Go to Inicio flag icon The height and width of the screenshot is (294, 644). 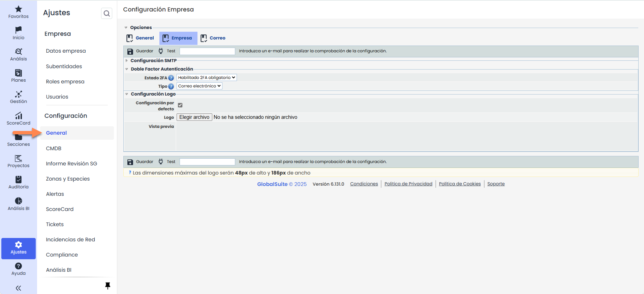pos(19,30)
